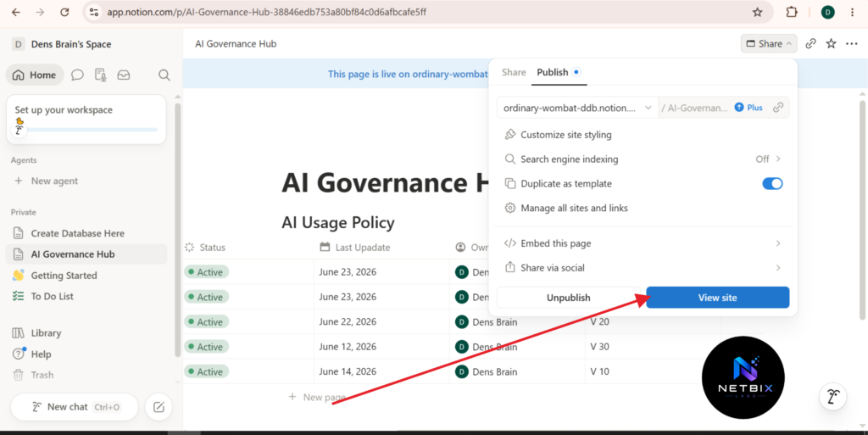Click the June 14, 2026 date cell
This screenshot has width=868, height=435.
point(381,372)
